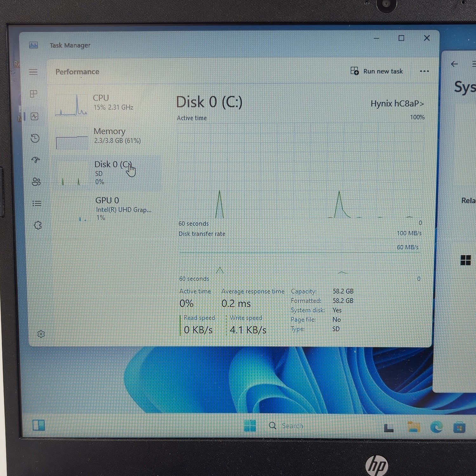Open the Processes page icon in sidebar
This screenshot has height=476, width=476.
click(x=34, y=94)
